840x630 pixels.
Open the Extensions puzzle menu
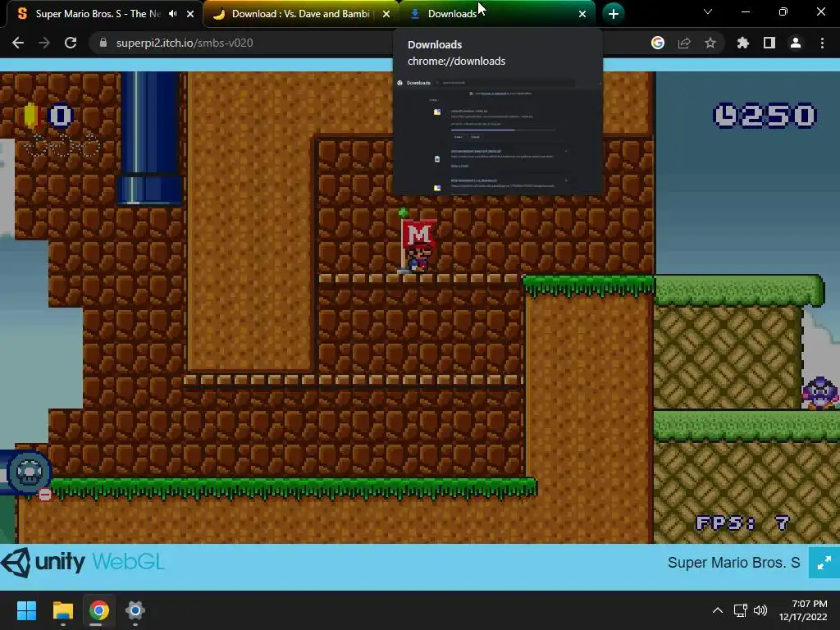click(742, 43)
